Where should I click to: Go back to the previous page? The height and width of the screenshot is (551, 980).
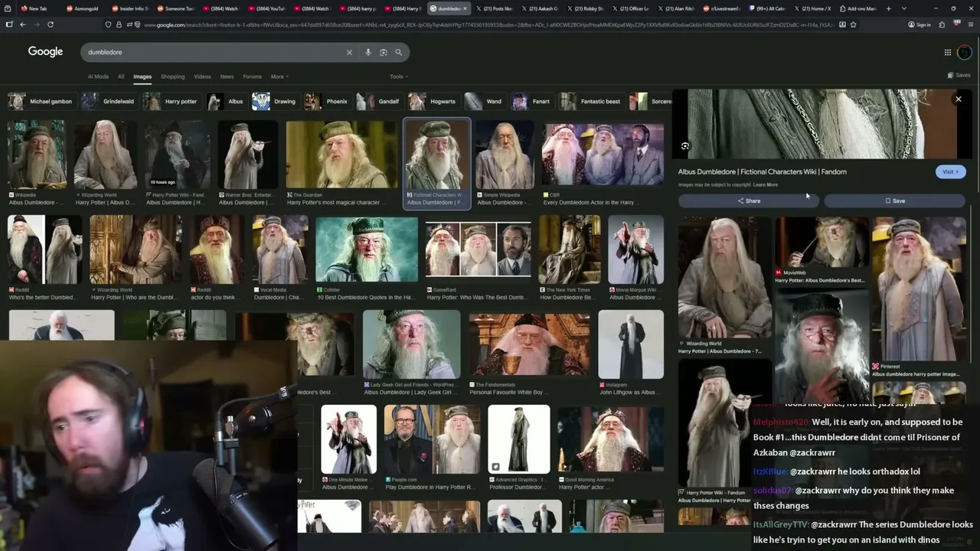pos(23,24)
